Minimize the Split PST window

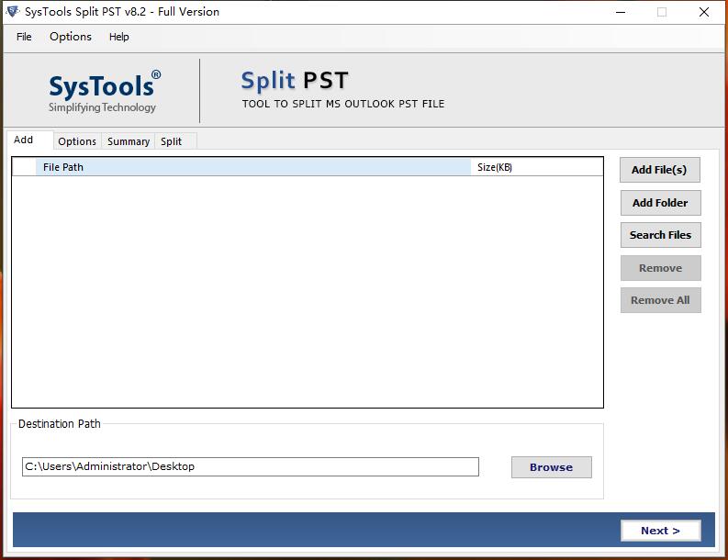coord(621,12)
